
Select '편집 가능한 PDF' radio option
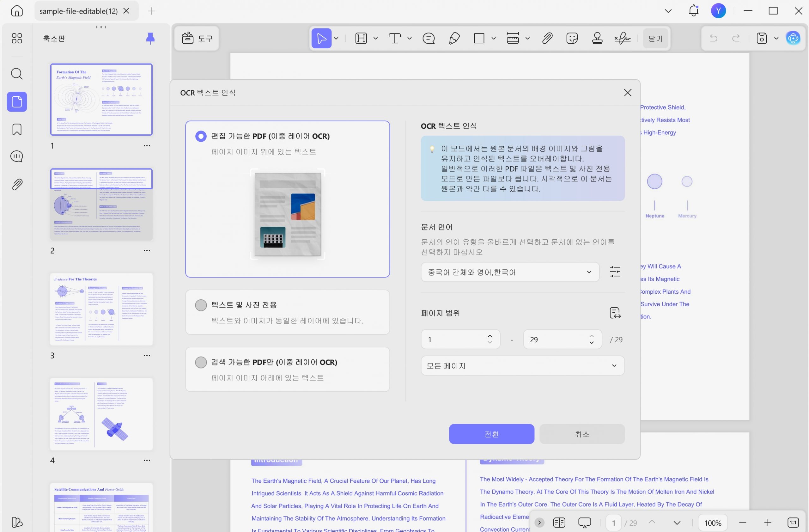[201, 136]
